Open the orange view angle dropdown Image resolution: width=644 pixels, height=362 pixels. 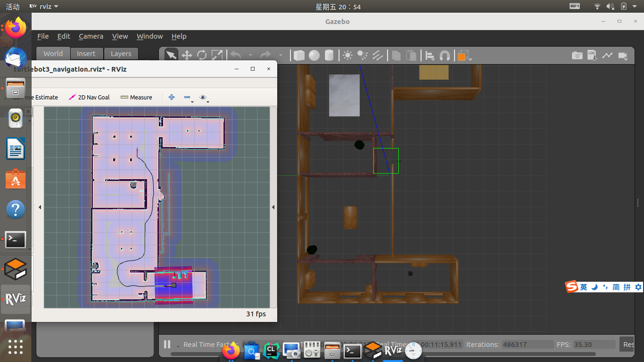tap(464, 56)
